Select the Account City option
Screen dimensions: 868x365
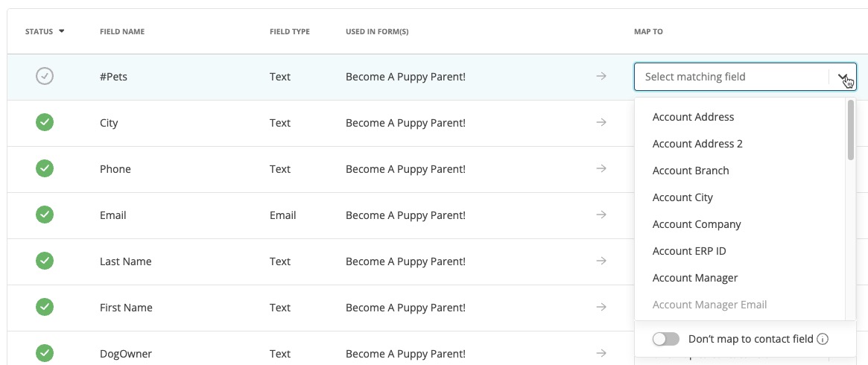click(x=682, y=197)
